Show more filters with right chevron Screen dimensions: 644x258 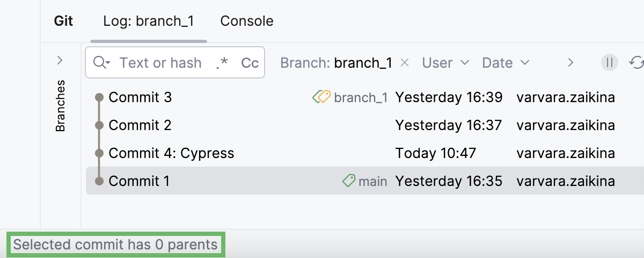(x=570, y=63)
